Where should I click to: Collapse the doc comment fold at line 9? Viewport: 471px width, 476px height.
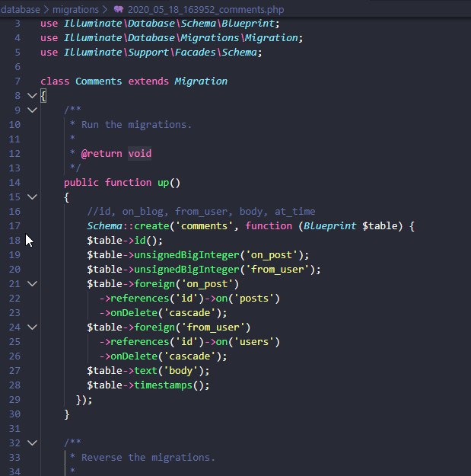pos(32,110)
